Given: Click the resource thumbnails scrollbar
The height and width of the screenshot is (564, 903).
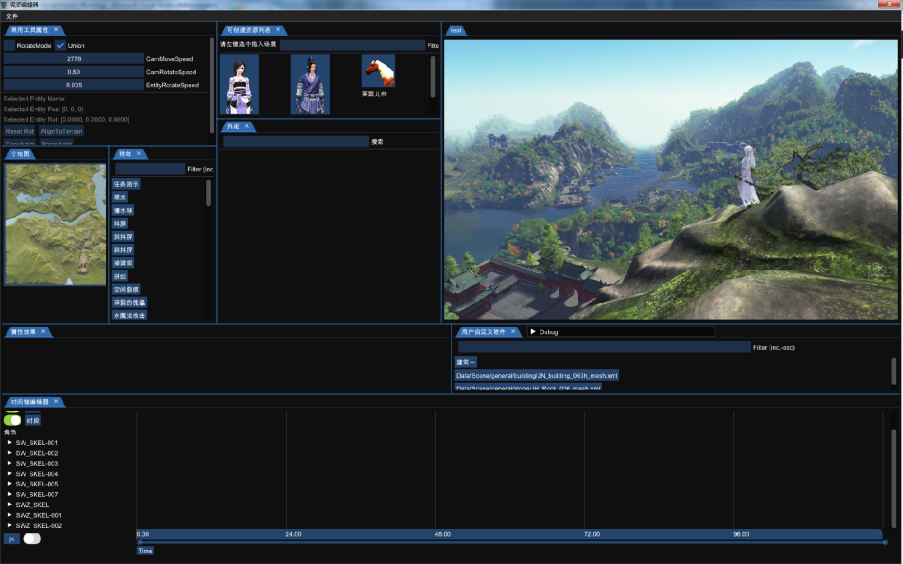Looking at the screenshot, I should click(433, 77).
